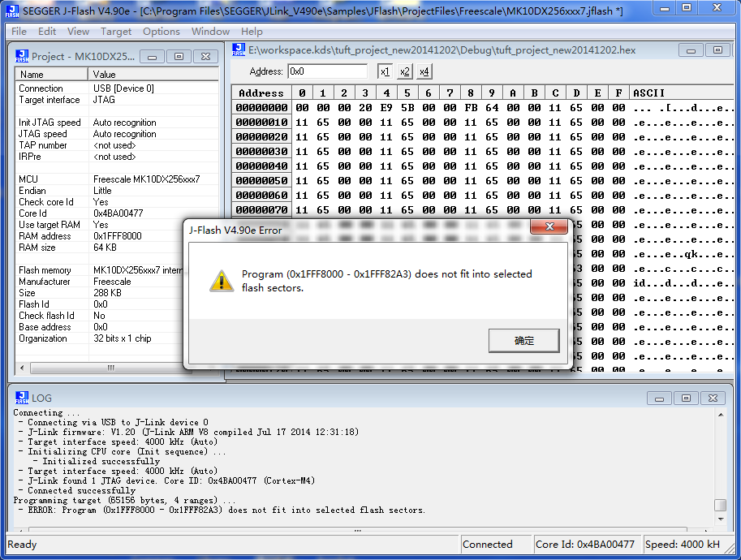Click the LOG scrollbar thumb
The width and height of the screenshot is (741, 560).
click(721, 505)
